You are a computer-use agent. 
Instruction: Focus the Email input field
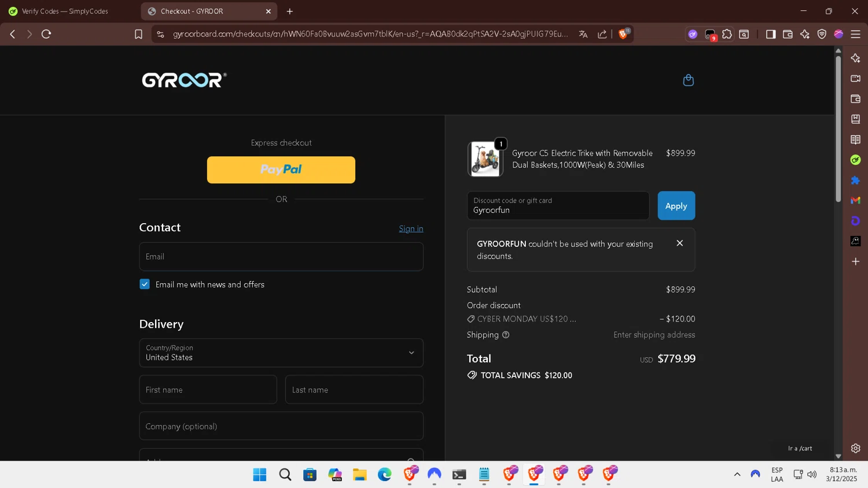pos(281,256)
